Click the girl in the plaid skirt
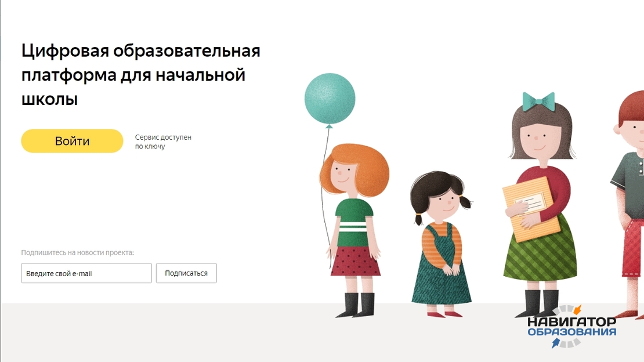This screenshot has width=644, height=362. (x=540, y=205)
